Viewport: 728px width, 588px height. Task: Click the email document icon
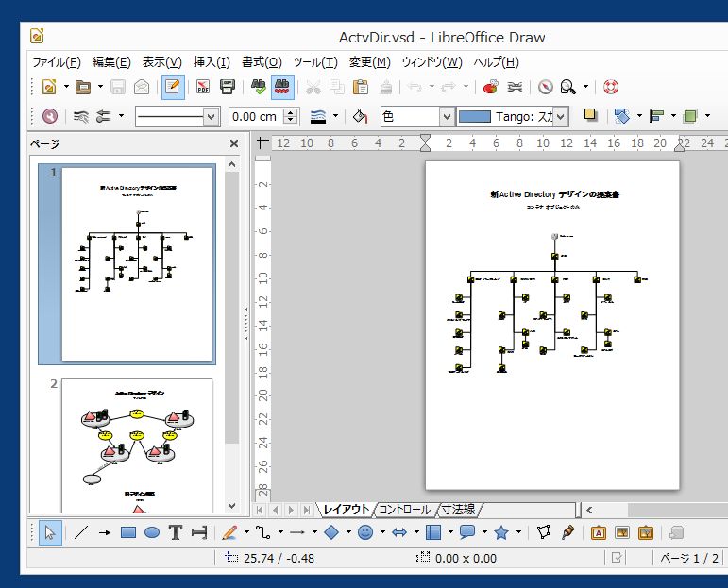click(142, 87)
